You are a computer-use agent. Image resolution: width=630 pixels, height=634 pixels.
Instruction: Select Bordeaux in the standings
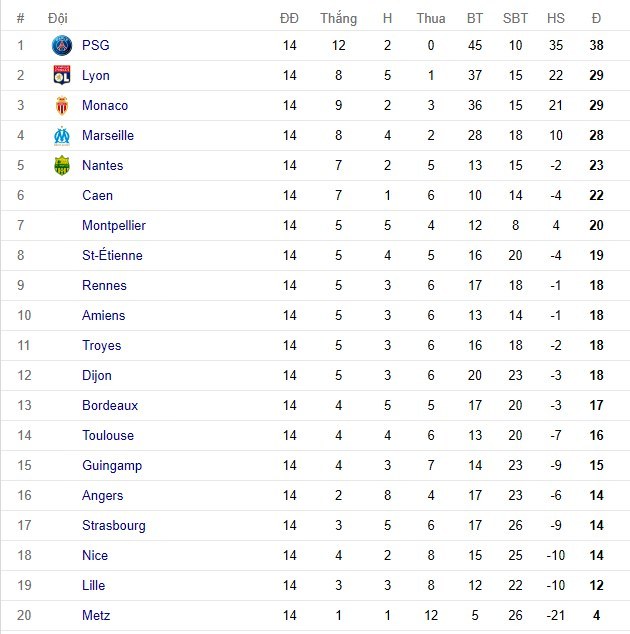[110, 405]
